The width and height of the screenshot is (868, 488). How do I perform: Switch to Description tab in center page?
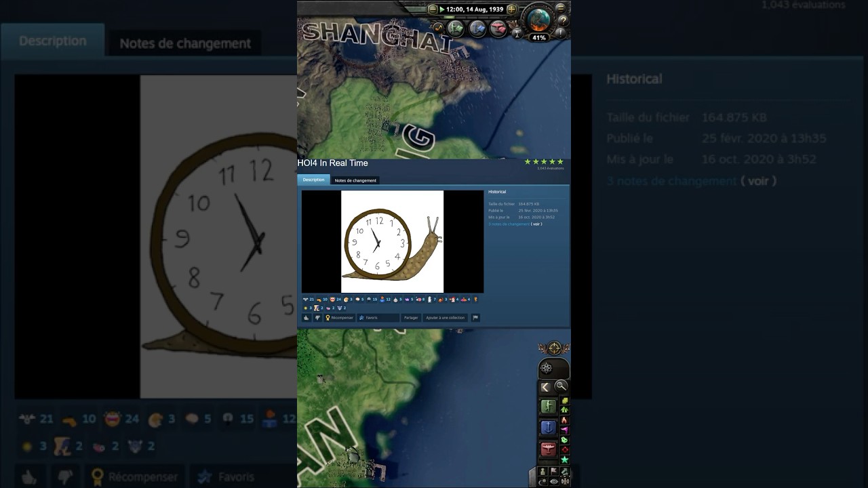point(313,180)
